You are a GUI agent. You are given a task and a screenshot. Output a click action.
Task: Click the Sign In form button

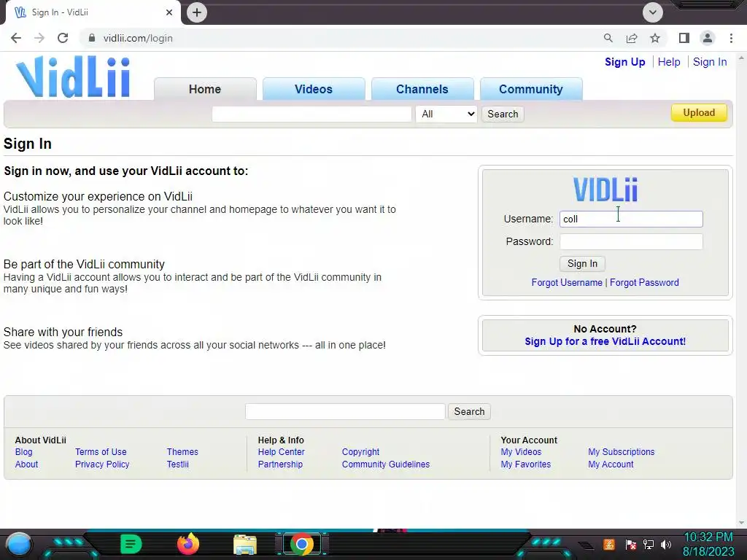tap(582, 264)
